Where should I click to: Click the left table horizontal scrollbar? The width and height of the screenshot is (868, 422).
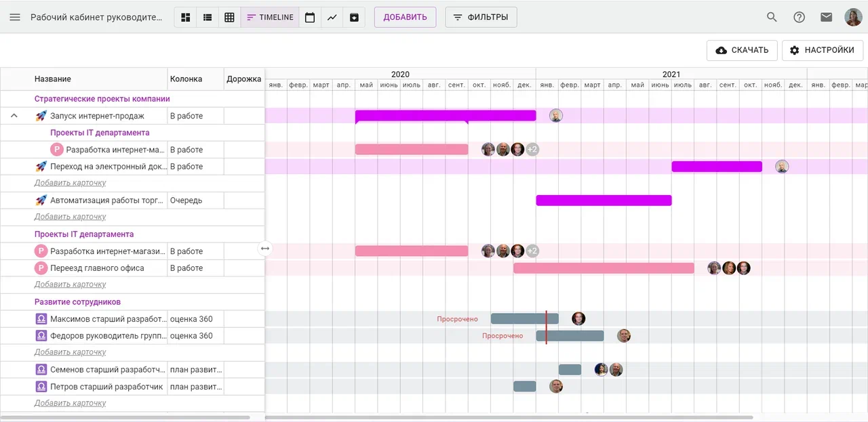tap(125, 417)
